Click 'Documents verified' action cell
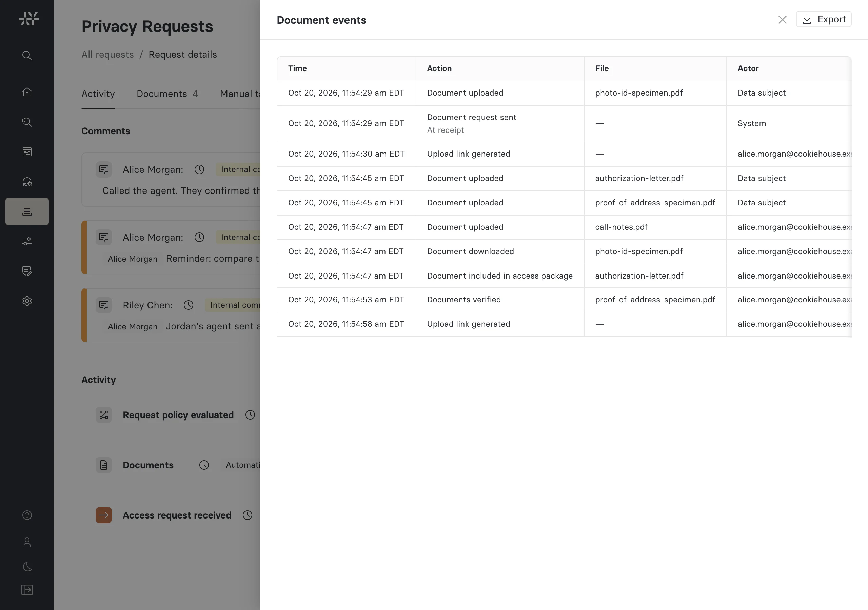 pyautogui.click(x=500, y=300)
